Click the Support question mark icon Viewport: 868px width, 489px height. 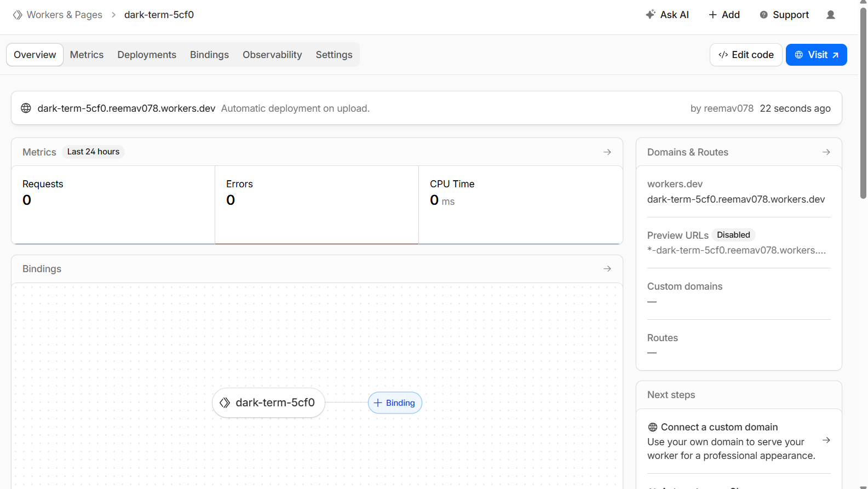point(763,15)
